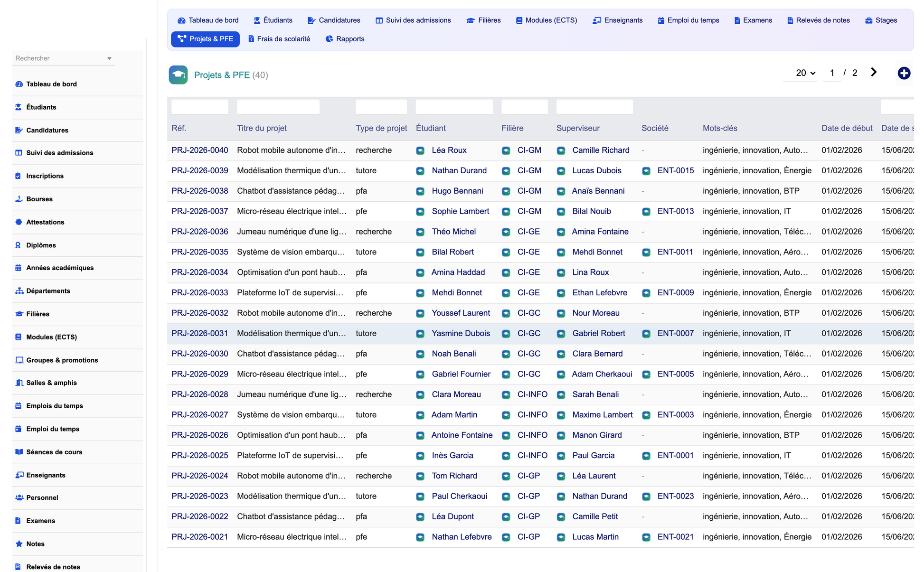Click keywords cell in PRJ-2026-0038 row
Screen dimensions: 924x572
point(751,191)
